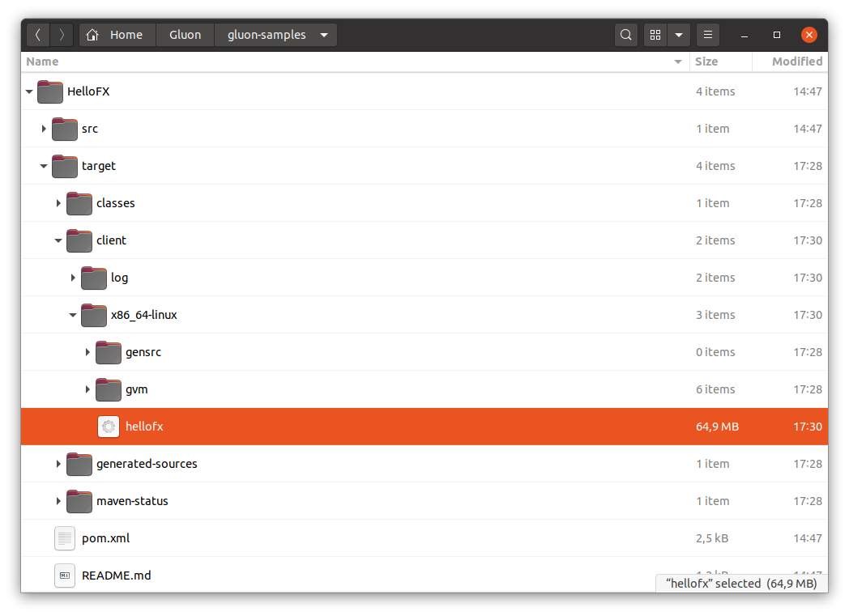Select the log folder icon
The width and height of the screenshot is (849, 616).
[x=94, y=278]
